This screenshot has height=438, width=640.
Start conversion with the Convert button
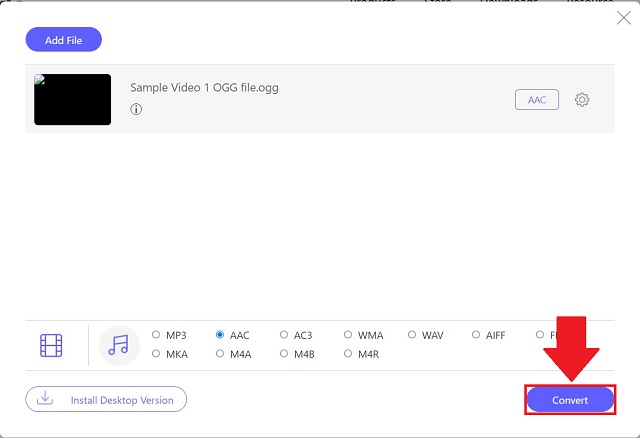tap(570, 400)
